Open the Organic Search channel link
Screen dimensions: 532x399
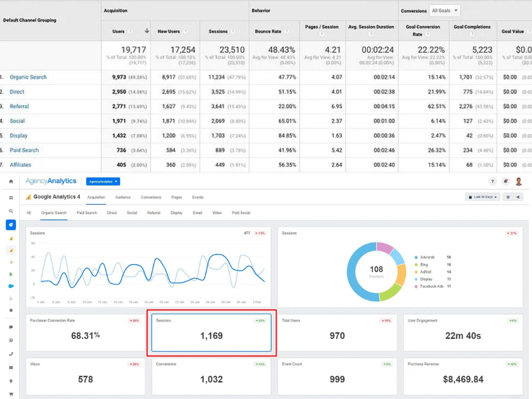pyautogui.click(x=28, y=77)
